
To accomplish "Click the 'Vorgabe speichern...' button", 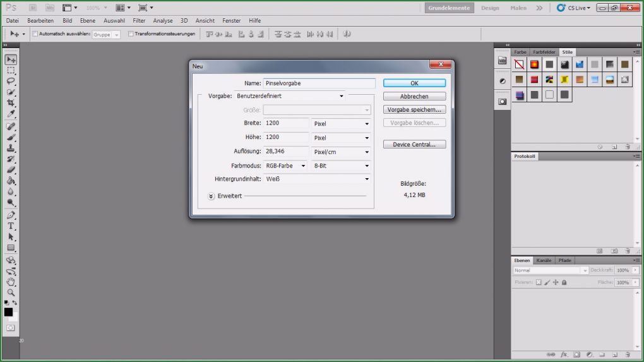I will click(x=414, y=110).
